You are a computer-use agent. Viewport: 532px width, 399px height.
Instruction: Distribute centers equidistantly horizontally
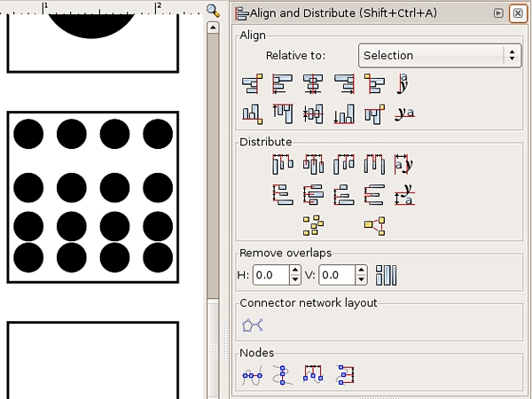pos(313,164)
